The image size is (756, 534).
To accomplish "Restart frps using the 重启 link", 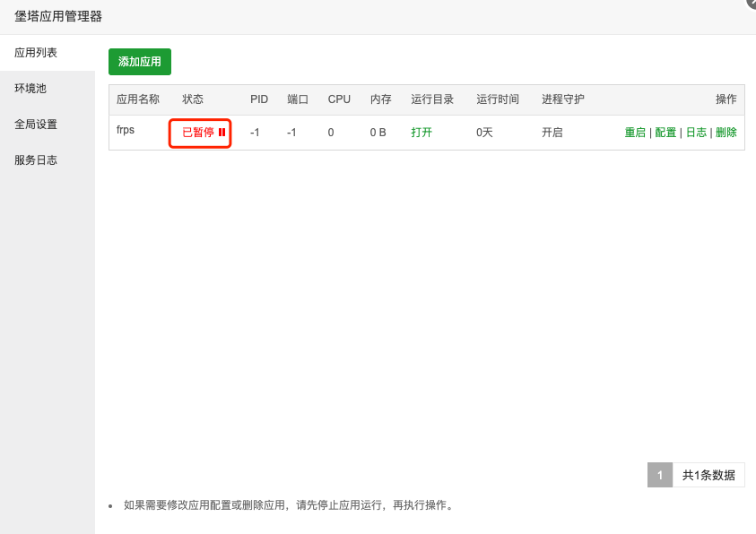I will click(635, 133).
